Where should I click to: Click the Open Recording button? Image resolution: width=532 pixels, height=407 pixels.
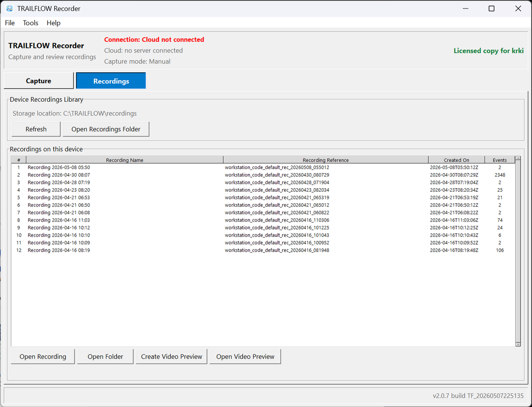click(x=43, y=356)
